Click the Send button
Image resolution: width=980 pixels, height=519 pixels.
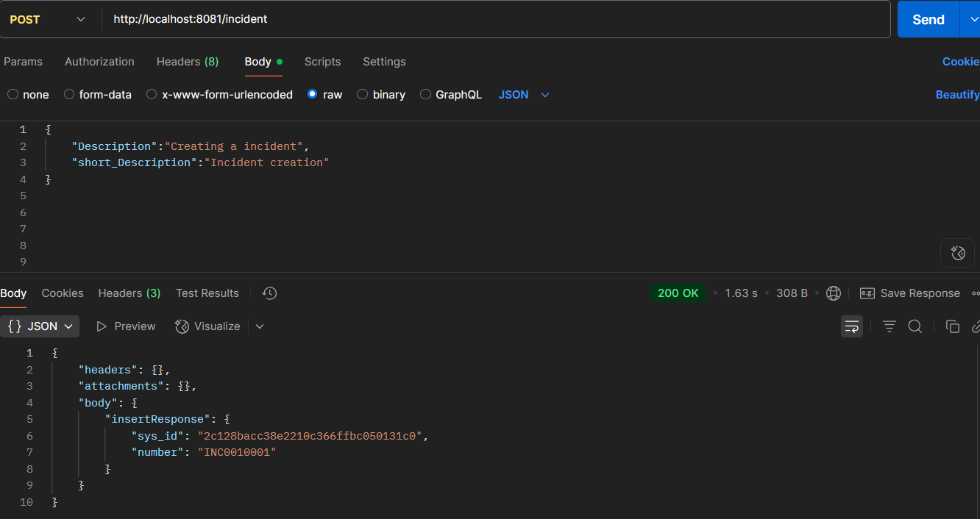tap(928, 20)
